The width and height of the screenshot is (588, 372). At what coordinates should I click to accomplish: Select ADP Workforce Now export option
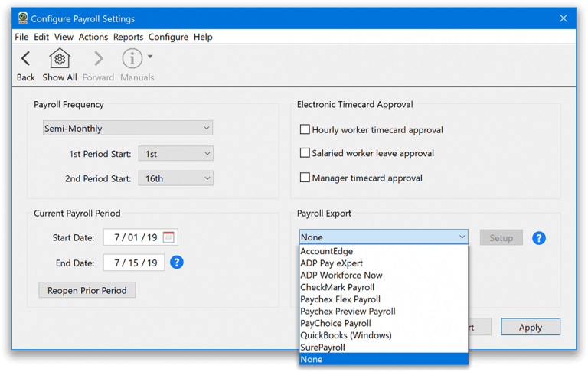pyautogui.click(x=384, y=276)
